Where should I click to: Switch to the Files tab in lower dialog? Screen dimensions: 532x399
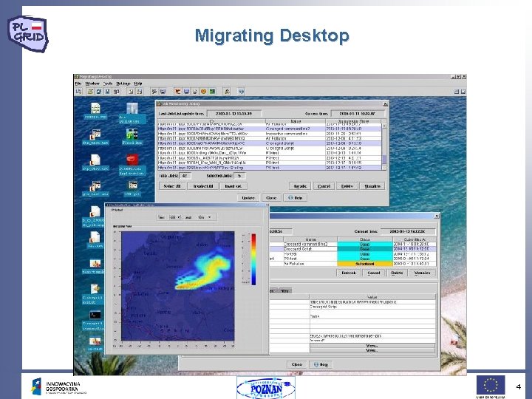[284, 291]
